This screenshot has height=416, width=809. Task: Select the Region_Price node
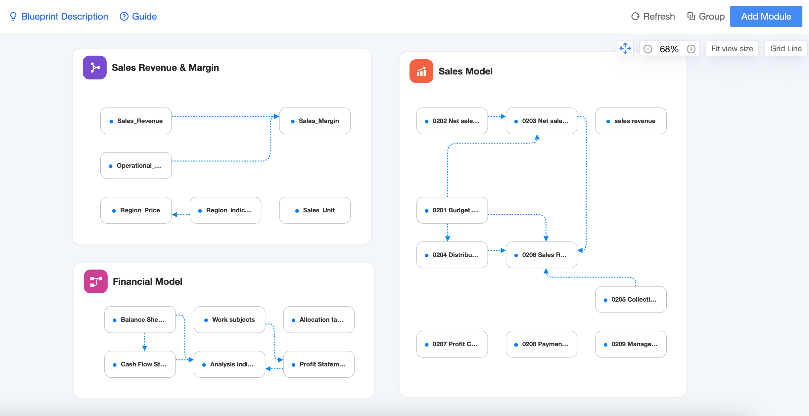pyautogui.click(x=136, y=211)
